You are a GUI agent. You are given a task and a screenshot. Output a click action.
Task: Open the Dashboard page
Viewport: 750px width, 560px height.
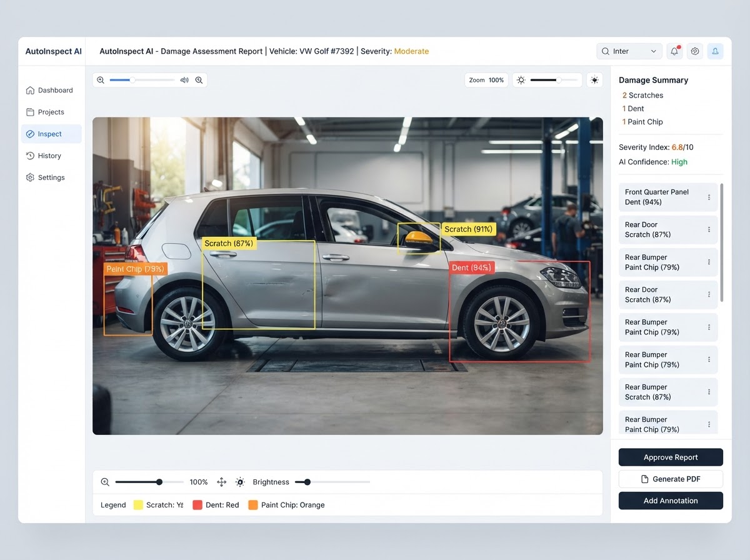pos(51,90)
